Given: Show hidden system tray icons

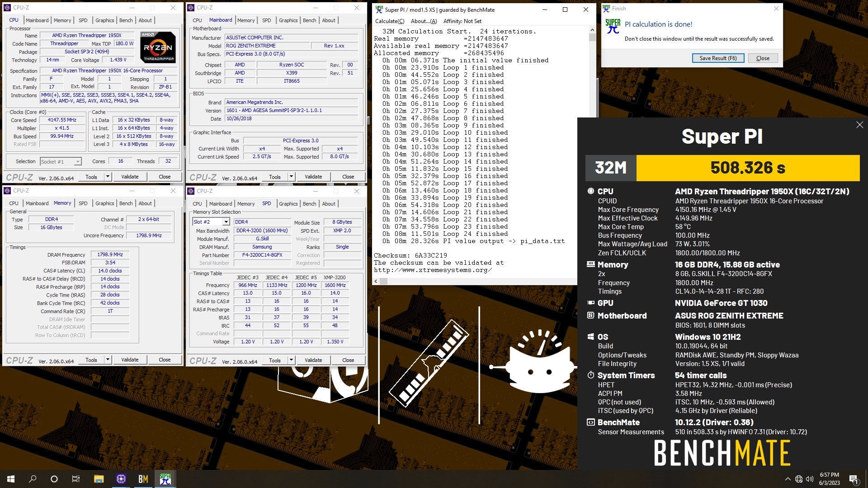Looking at the screenshot, I should [x=788, y=479].
